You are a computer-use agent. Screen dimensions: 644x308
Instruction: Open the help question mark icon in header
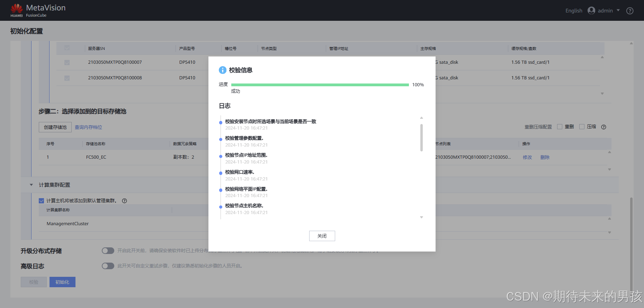[x=630, y=11]
